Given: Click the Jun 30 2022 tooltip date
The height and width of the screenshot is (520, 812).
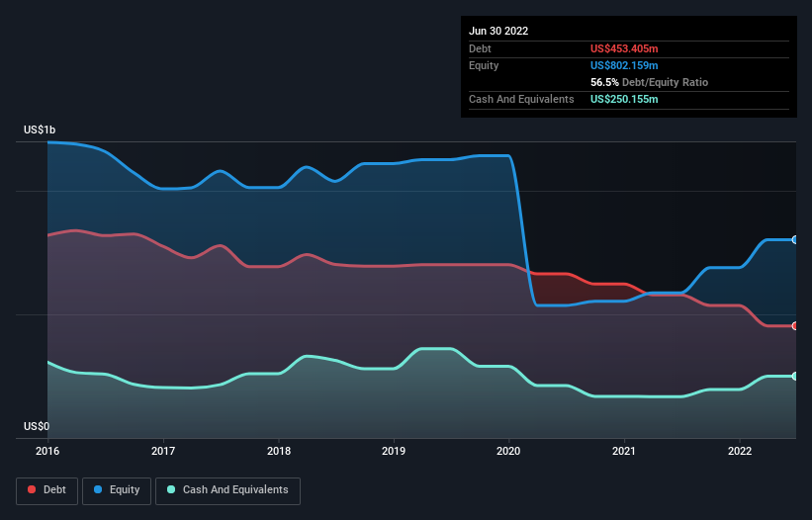Looking at the screenshot, I should click(x=498, y=31).
